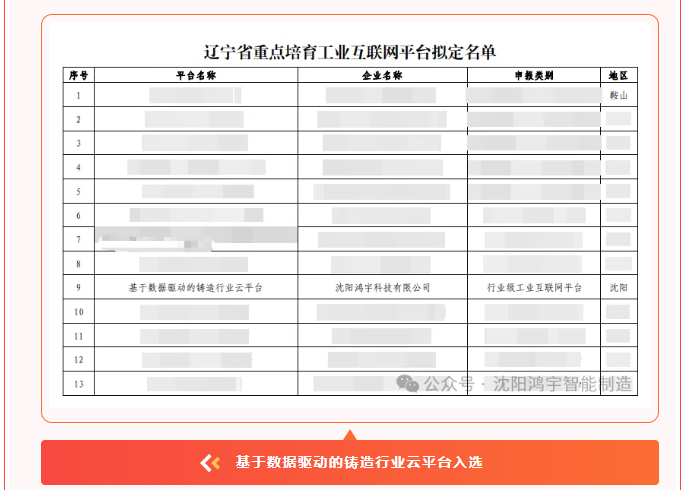The height and width of the screenshot is (490, 686).
Task: Click row number 1 in the table
Action: click(x=78, y=96)
